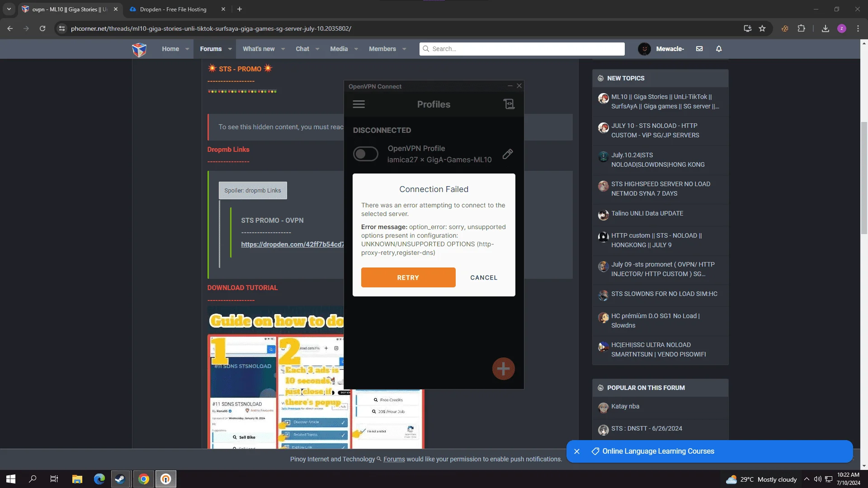Open Microsoft Edge from the taskbar

click(99, 479)
